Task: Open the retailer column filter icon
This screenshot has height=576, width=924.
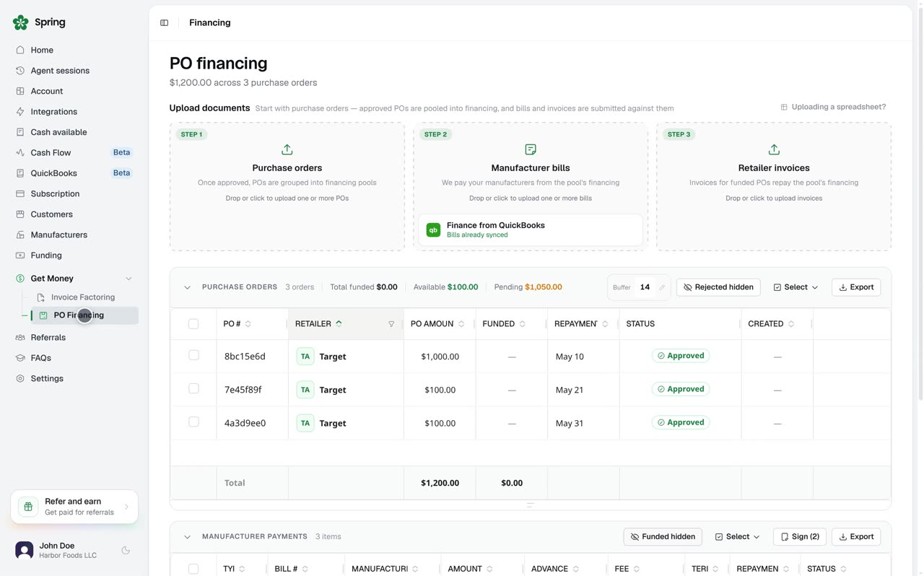Action: (391, 324)
